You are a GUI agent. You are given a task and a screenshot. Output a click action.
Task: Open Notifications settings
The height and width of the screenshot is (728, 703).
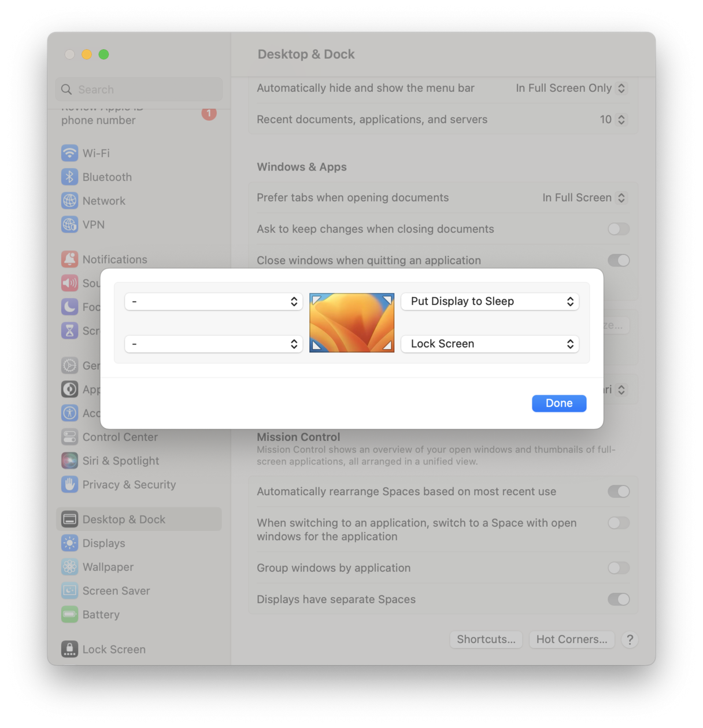pyautogui.click(x=114, y=259)
